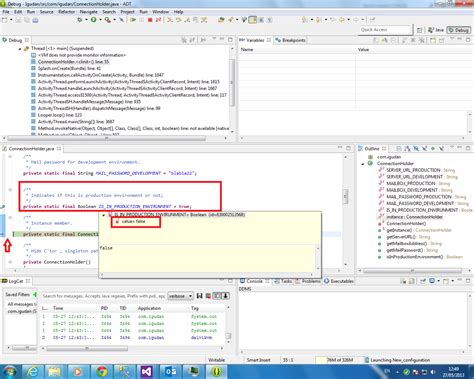Image resolution: width=474 pixels, height=379 pixels.
Task: Select com.igudan saved filter in LogCat
Action: pyautogui.click(x=21, y=311)
